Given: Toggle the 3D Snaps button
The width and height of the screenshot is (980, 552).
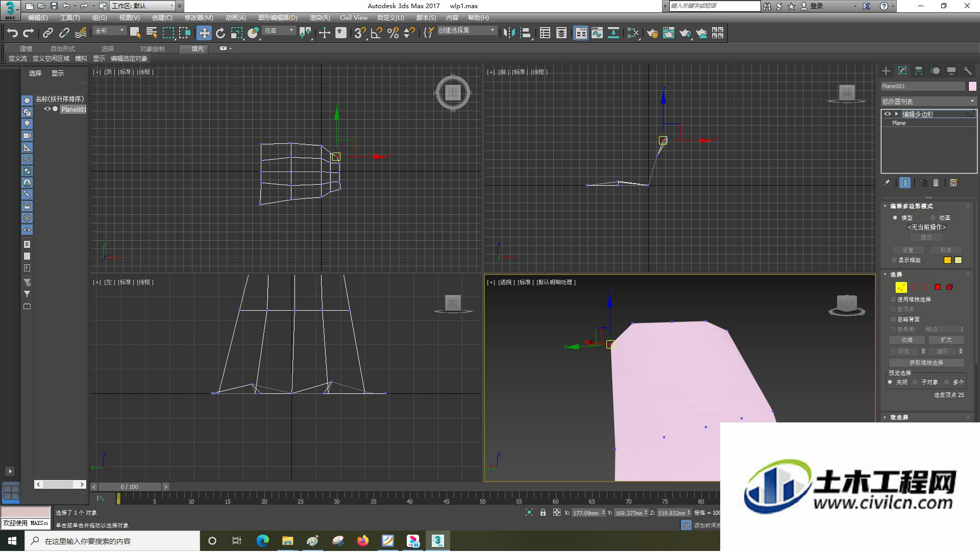Looking at the screenshot, I should 360,33.
